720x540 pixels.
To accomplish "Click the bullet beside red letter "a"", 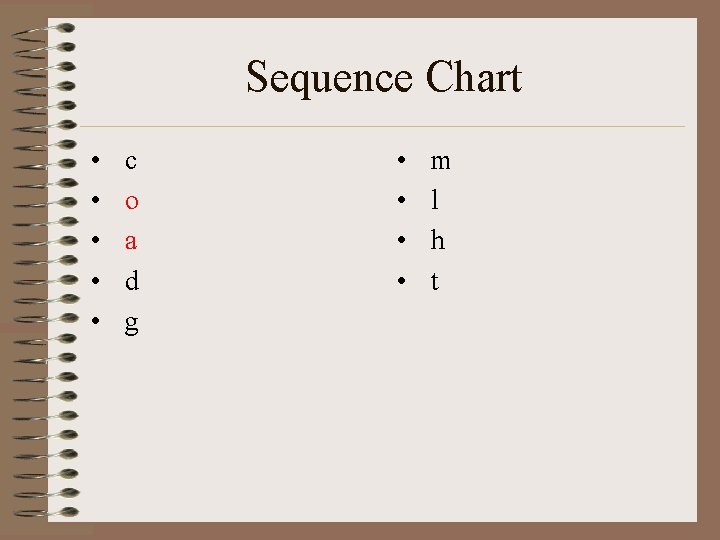I will tap(92, 242).
